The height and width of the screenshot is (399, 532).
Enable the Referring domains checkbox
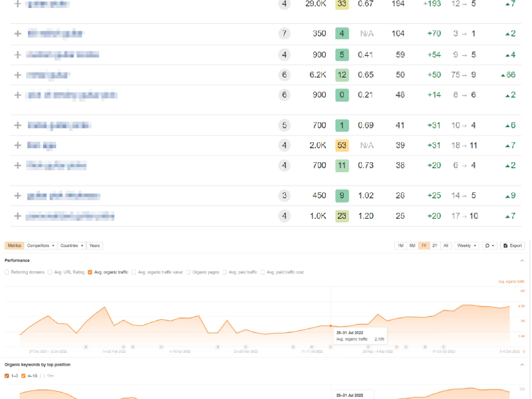point(7,272)
